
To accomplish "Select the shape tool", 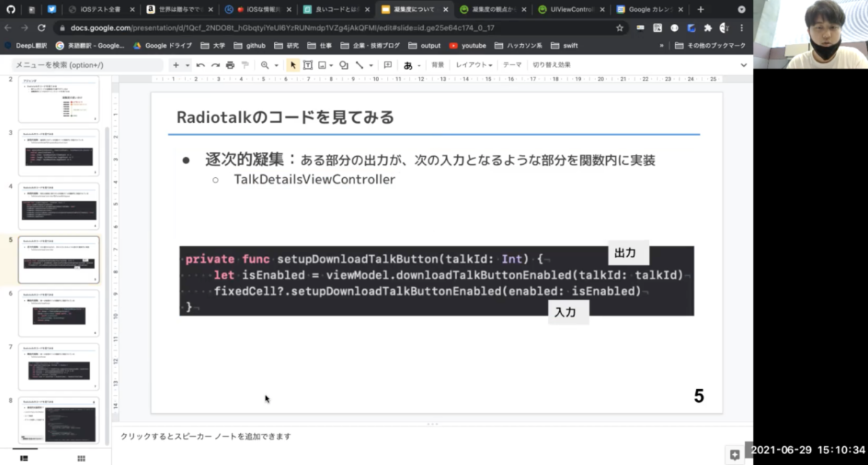I will pos(344,65).
